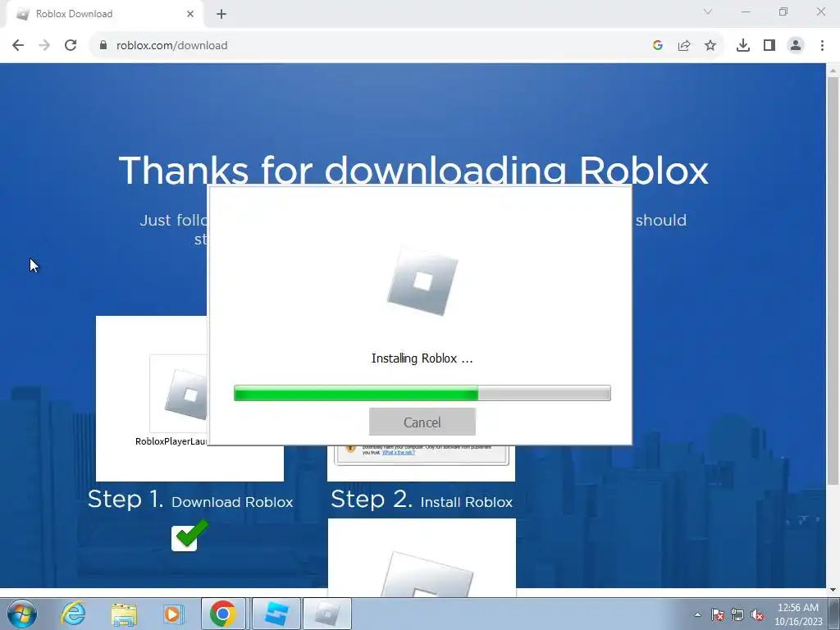Screen dimensions: 840x630
Task: Open File Explorer from taskbar
Action: coord(124,614)
